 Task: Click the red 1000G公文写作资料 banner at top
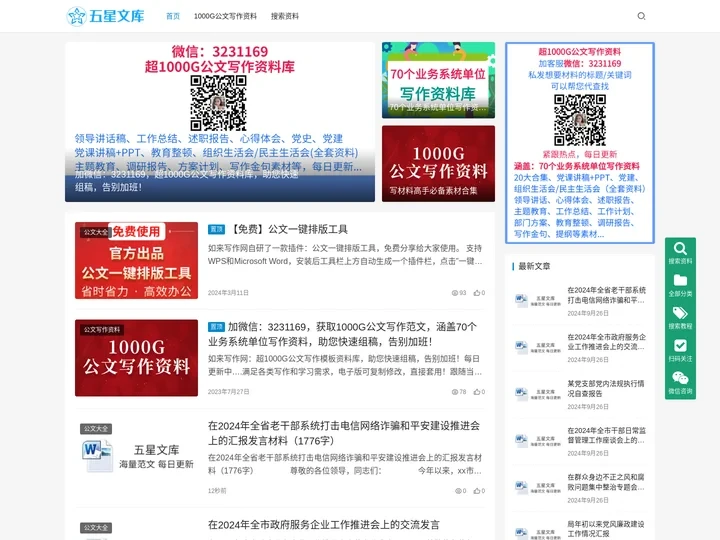click(438, 163)
